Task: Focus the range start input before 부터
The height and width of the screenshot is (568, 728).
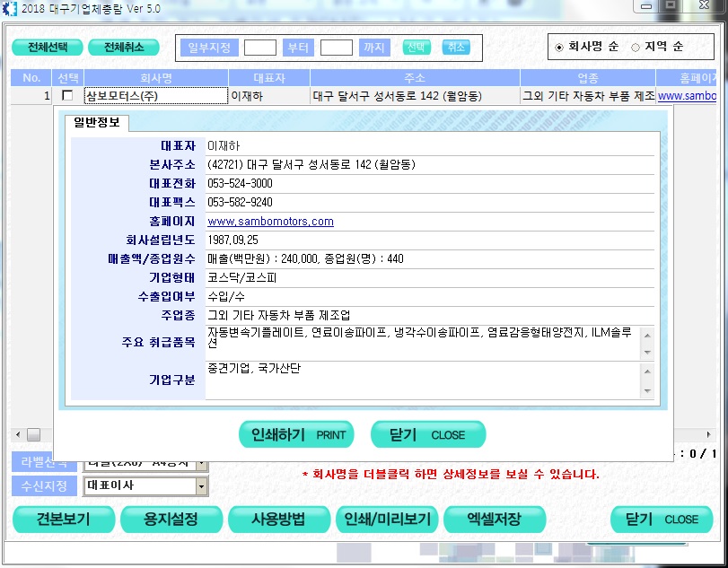Action: pos(260,48)
